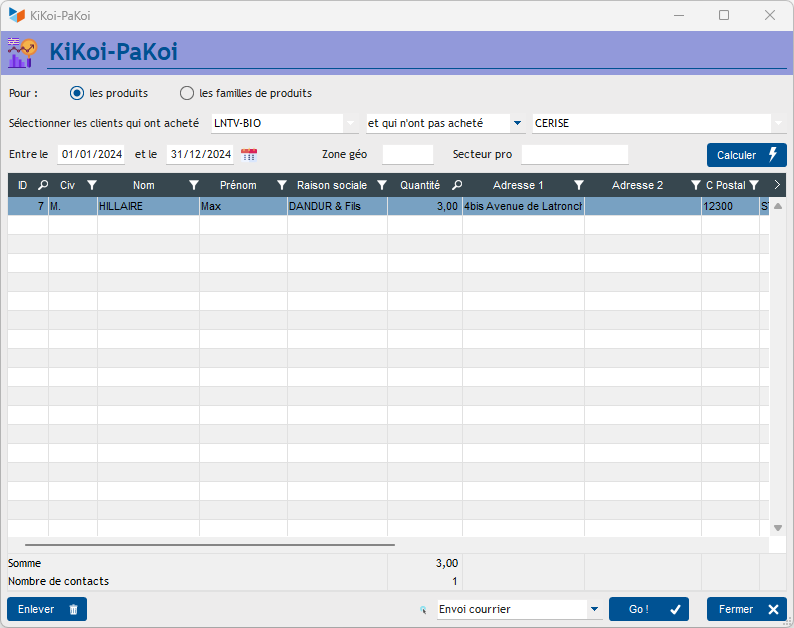The image size is (794, 628).
Task: Search within the Quantité column
Action: pyautogui.click(x=456, y=185)
